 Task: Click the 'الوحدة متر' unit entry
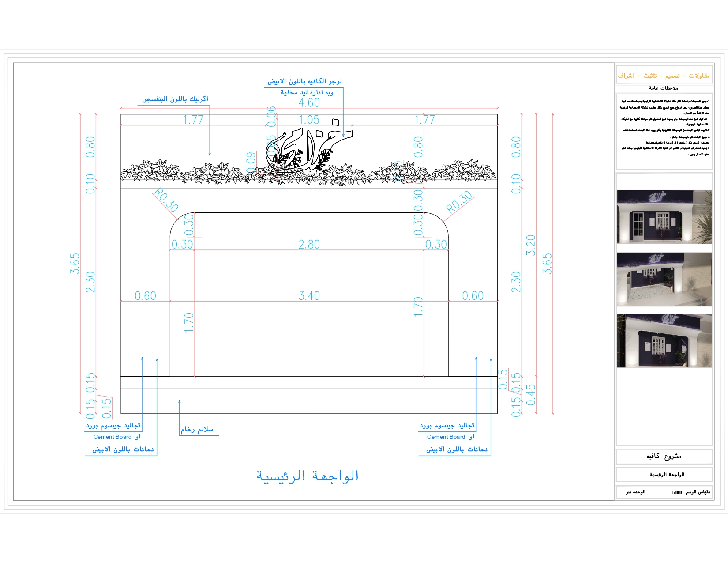coord(635,492)
